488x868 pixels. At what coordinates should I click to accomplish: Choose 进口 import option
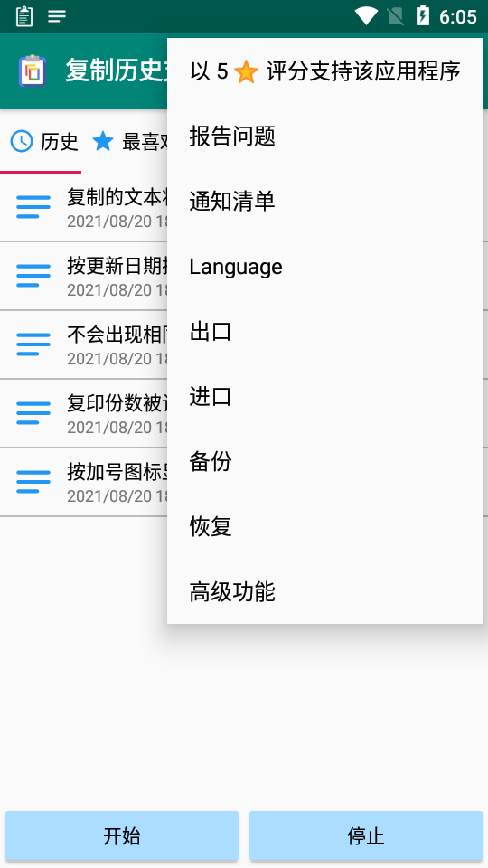point(324,397)
